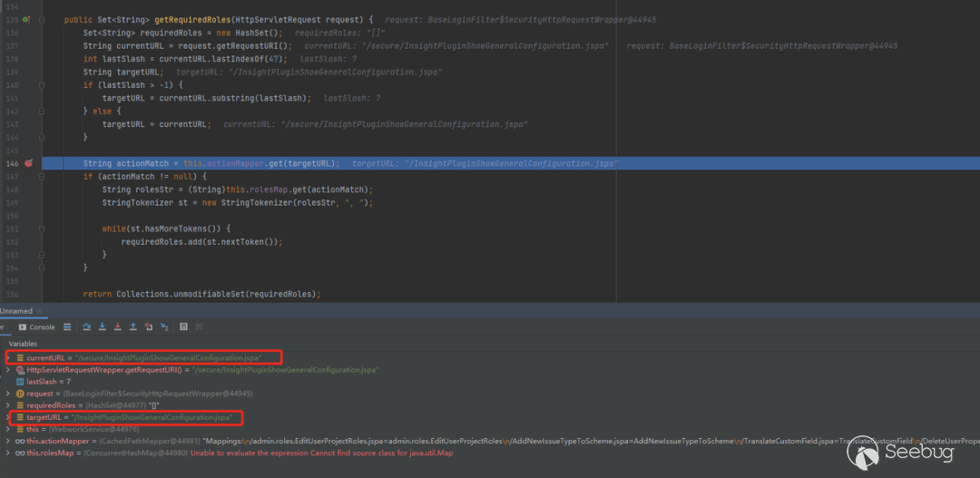The image size is (980, 478).
Task: Expand the request variable node
Action: point(7,394)
